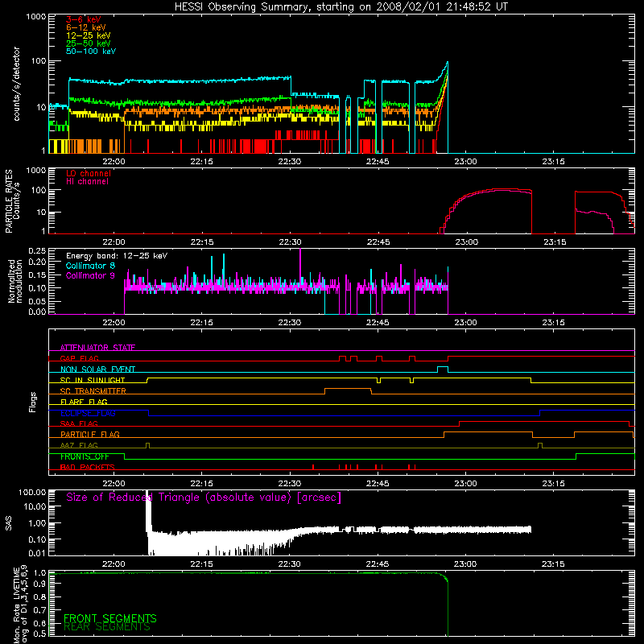
Task: Click the orange SC_TRANSMITTER raised segment
Action: pyautogui.click(x=349, y=389)
